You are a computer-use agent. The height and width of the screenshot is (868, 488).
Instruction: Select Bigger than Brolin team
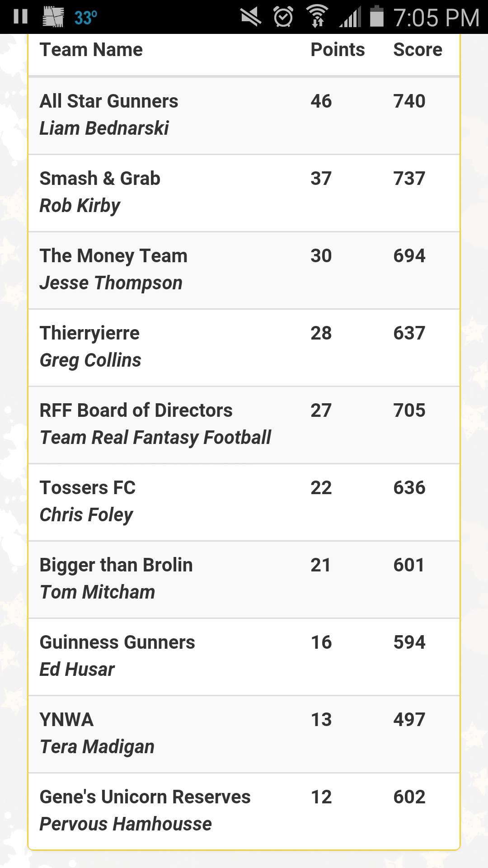pos(244,580)
